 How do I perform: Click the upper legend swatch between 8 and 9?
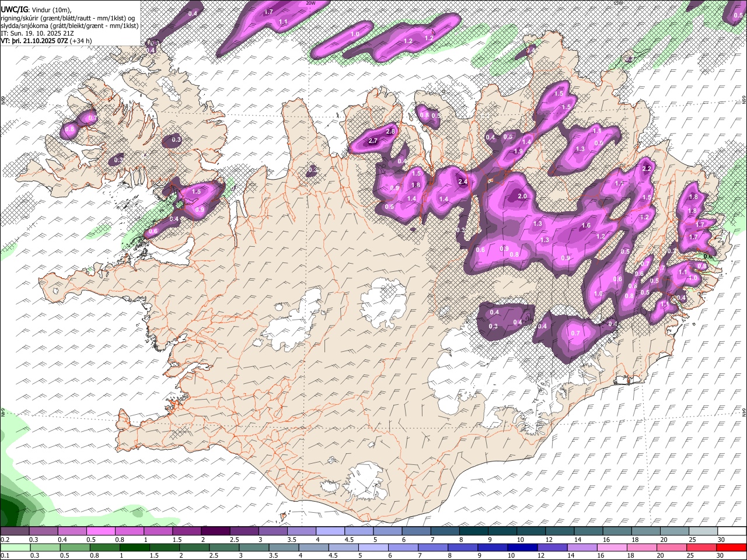474,531
